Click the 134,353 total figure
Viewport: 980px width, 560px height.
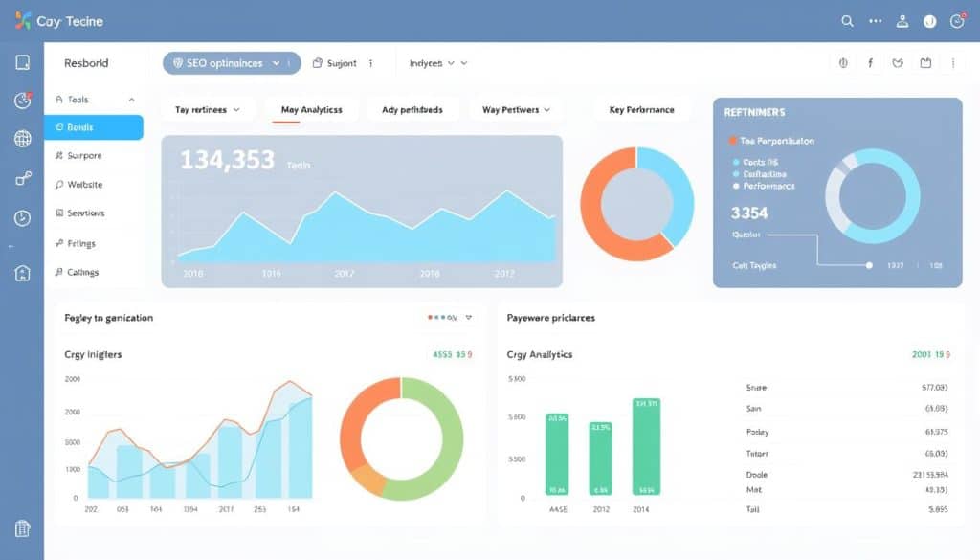click(x=227, y=160)
